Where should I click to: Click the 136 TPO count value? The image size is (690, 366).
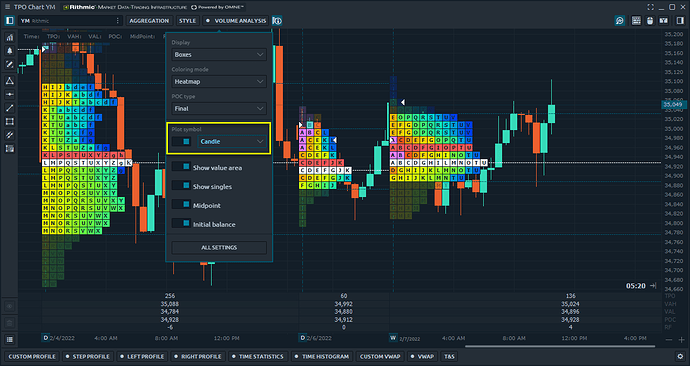[x=570, y=296]
